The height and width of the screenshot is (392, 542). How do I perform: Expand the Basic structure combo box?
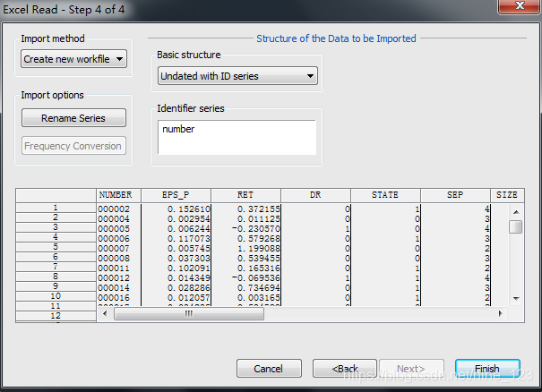237,76
